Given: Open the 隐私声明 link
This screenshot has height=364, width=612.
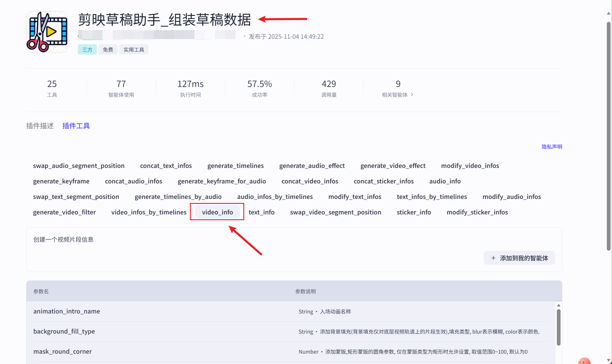Looking at the screenshot, I should coord(552,147).
